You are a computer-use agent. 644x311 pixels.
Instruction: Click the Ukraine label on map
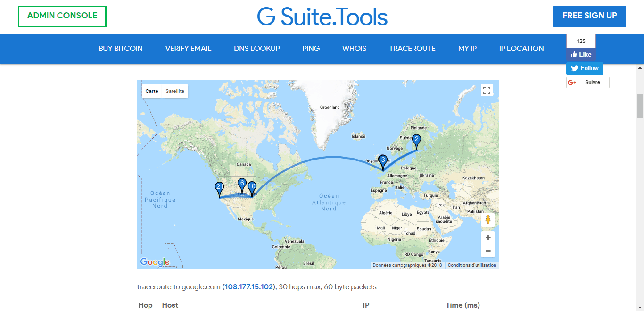coord(427,175)
